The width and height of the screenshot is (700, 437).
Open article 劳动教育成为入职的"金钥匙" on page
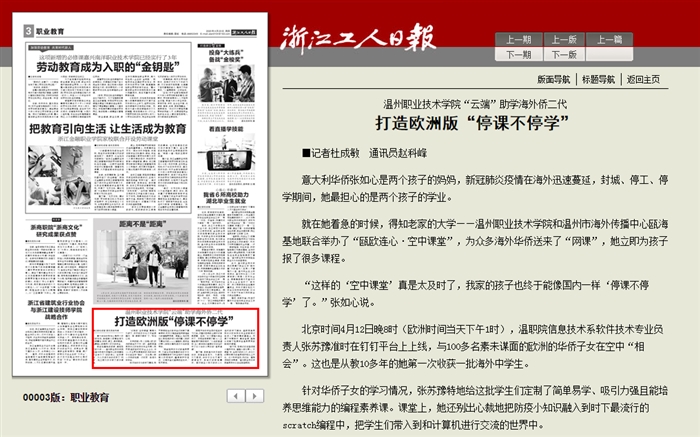click(105, 66)
